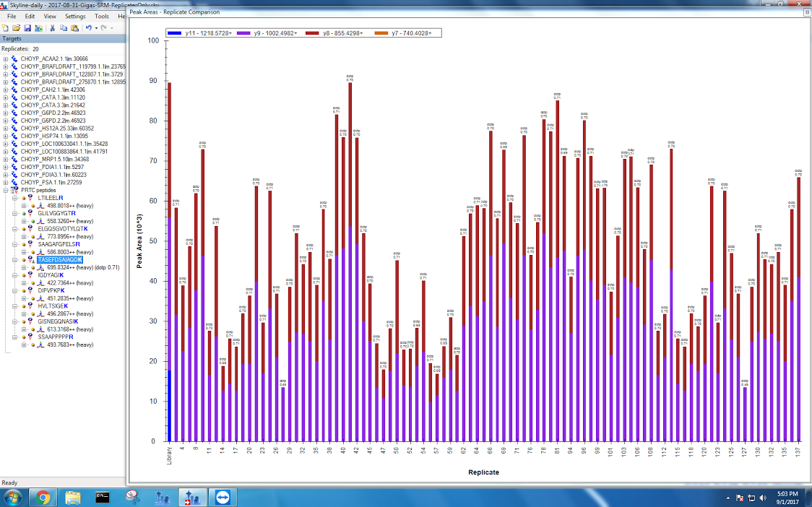This screenshot has width=812, height=507.
Task: Click the Paste clipboard icon
Action: click(x=74, y=27)
